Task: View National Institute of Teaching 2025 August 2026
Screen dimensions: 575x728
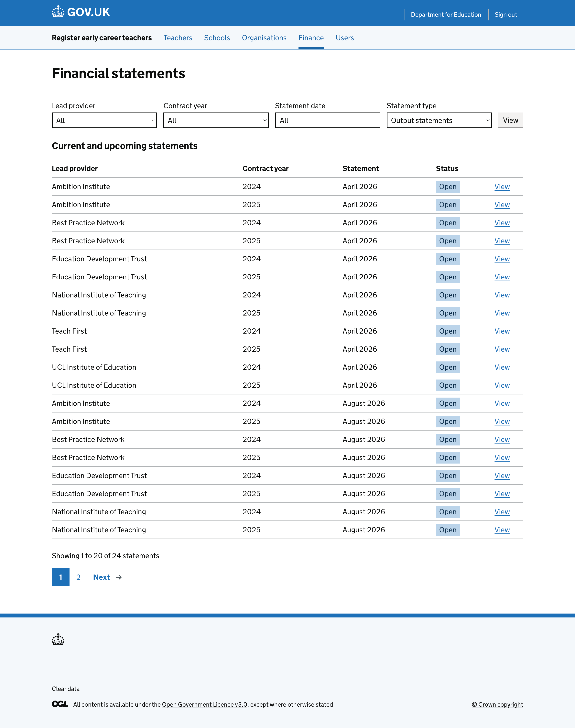Action: point(502,530)
